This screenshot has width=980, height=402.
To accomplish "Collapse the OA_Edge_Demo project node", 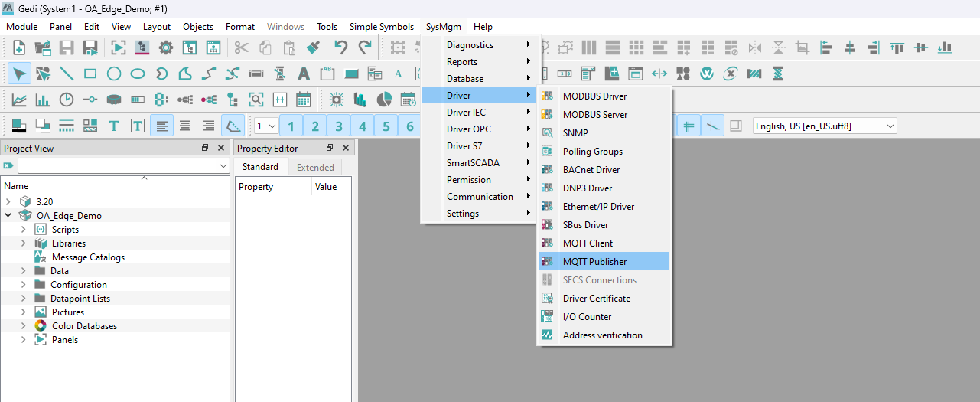I will 8,216.
